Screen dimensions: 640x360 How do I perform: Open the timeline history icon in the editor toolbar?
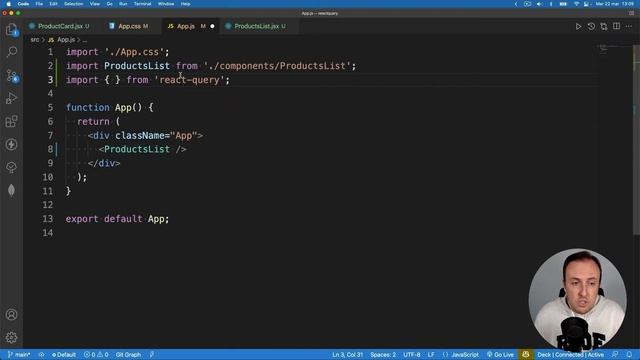coord(591,27)
